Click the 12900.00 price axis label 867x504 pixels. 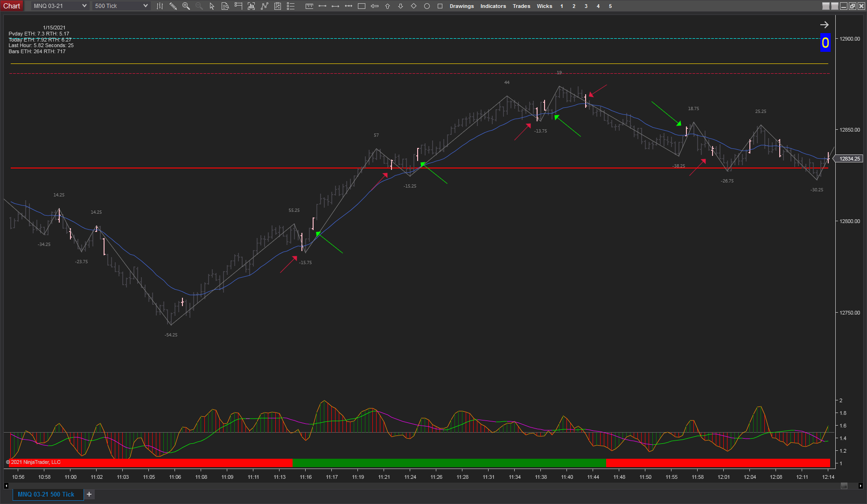click(x=850, y=39)
